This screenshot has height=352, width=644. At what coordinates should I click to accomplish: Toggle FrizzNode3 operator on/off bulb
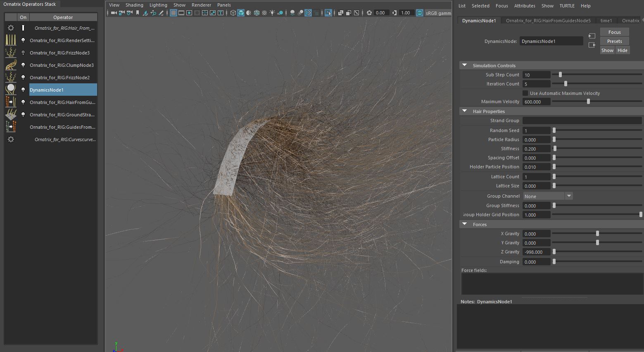23,53
